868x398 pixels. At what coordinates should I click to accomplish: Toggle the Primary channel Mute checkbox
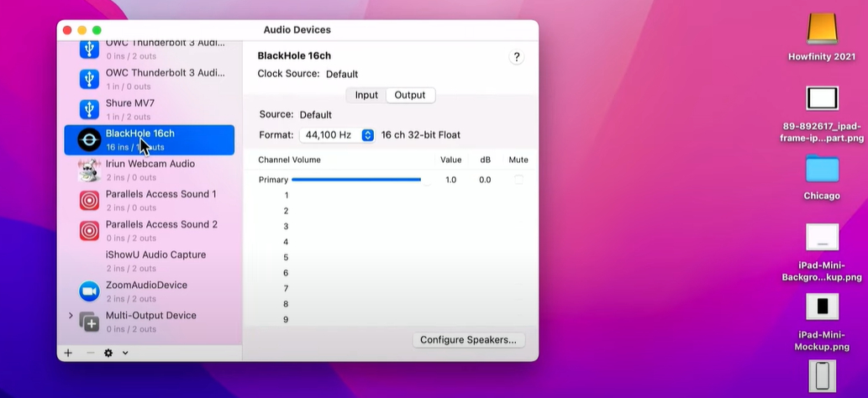pos(518,180)
